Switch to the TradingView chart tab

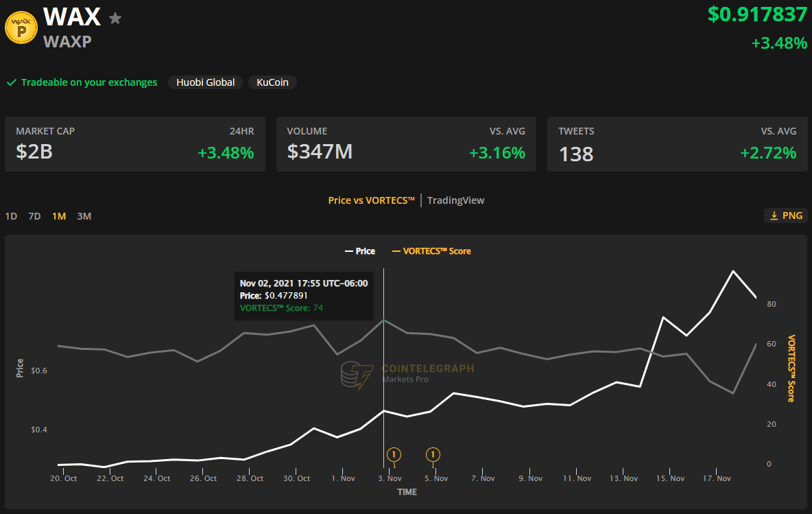[x=455, y=200]
